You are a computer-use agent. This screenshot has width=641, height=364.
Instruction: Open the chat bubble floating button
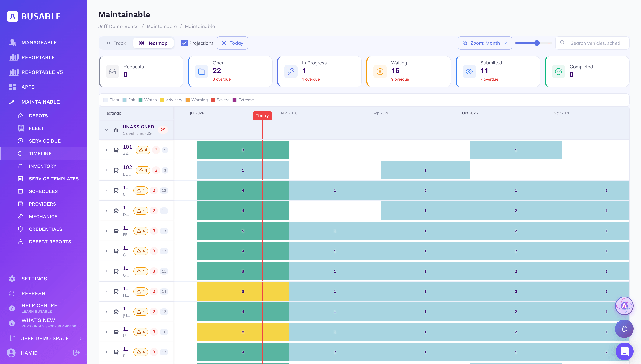tap(624, 351)
